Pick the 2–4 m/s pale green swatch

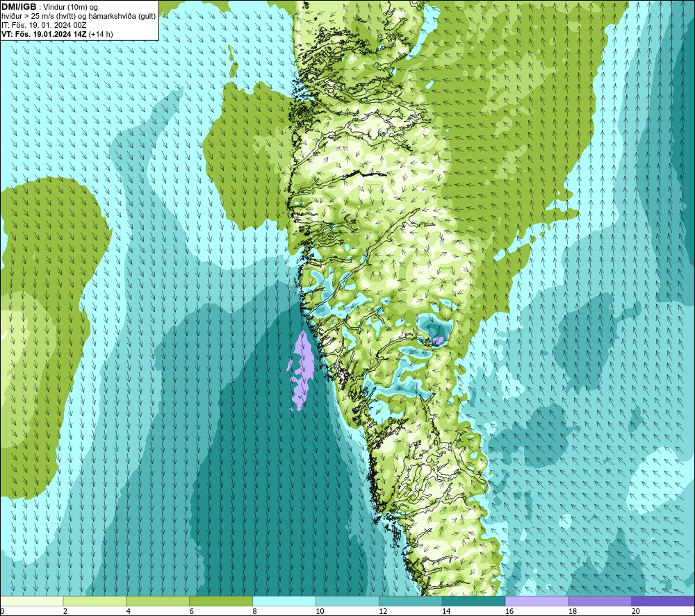95,601
